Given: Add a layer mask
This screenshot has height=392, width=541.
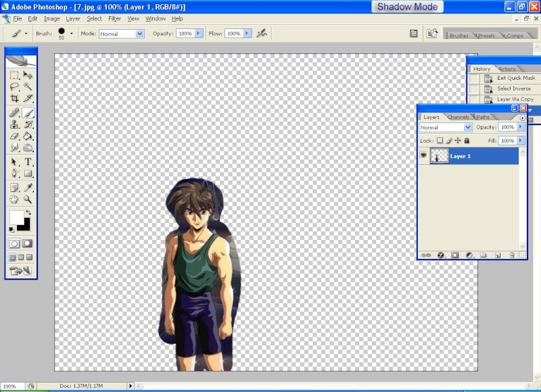Looking at the screenshot, I should tap(454, 255).
